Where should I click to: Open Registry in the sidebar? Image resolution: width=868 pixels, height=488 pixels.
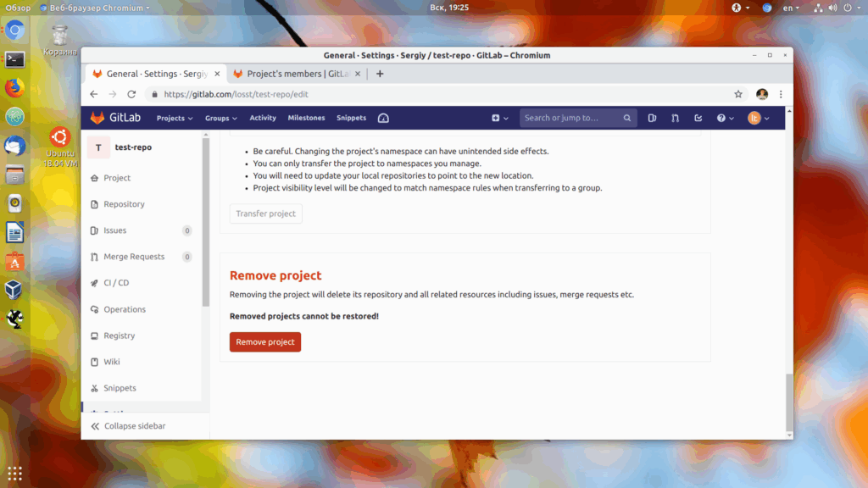tap(119, 335)
